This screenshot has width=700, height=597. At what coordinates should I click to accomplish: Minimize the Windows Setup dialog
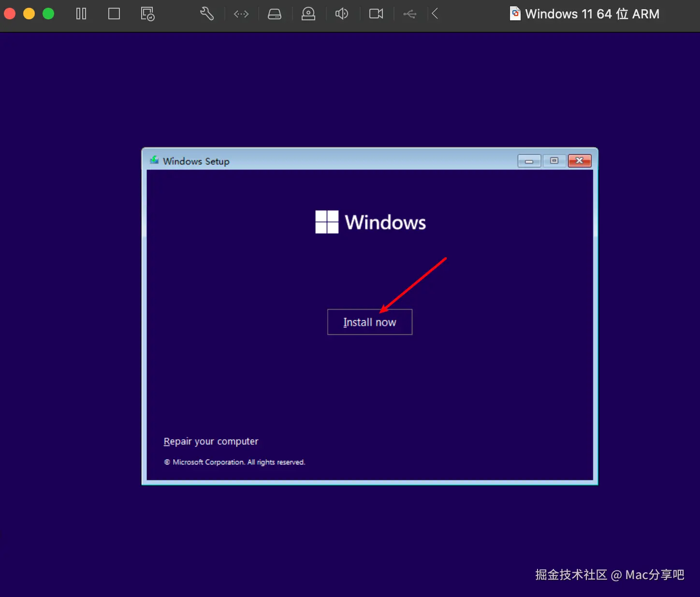coord(529,161)
